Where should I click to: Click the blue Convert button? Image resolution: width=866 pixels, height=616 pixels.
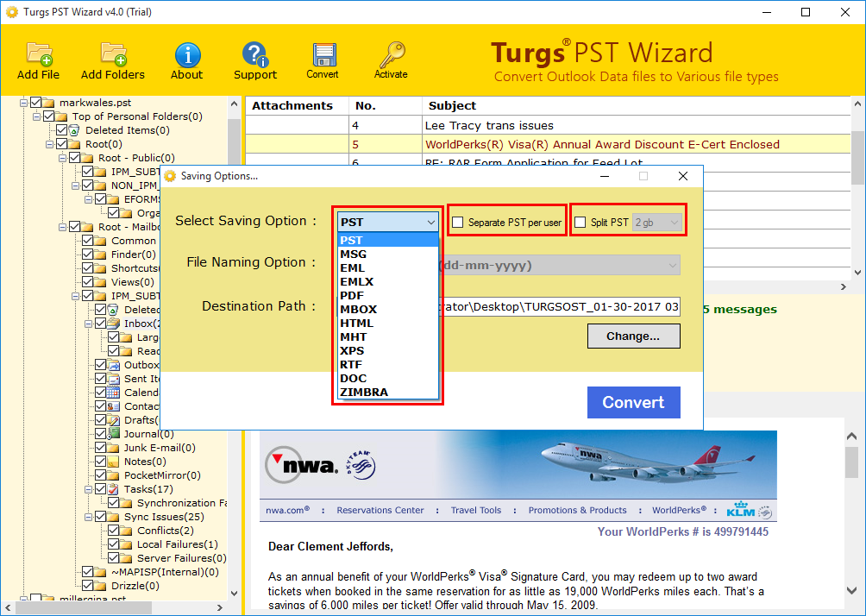point(633,402)
